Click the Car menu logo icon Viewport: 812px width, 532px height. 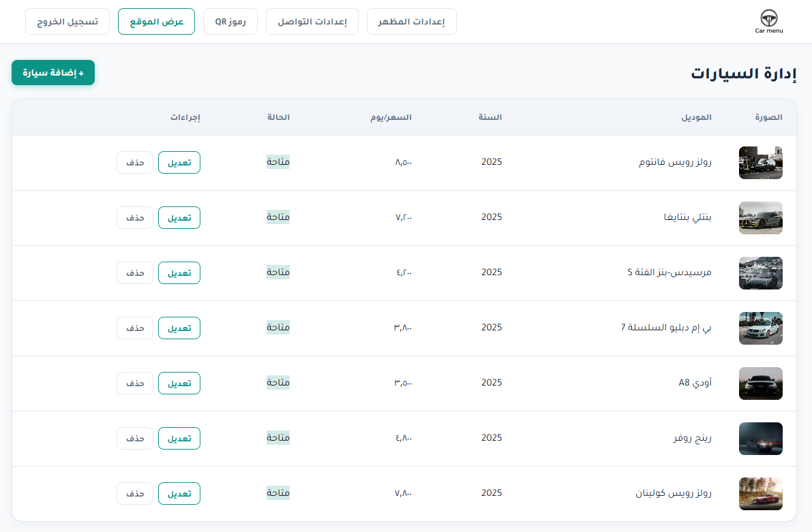pyautogui.click(x=768, y=18)
